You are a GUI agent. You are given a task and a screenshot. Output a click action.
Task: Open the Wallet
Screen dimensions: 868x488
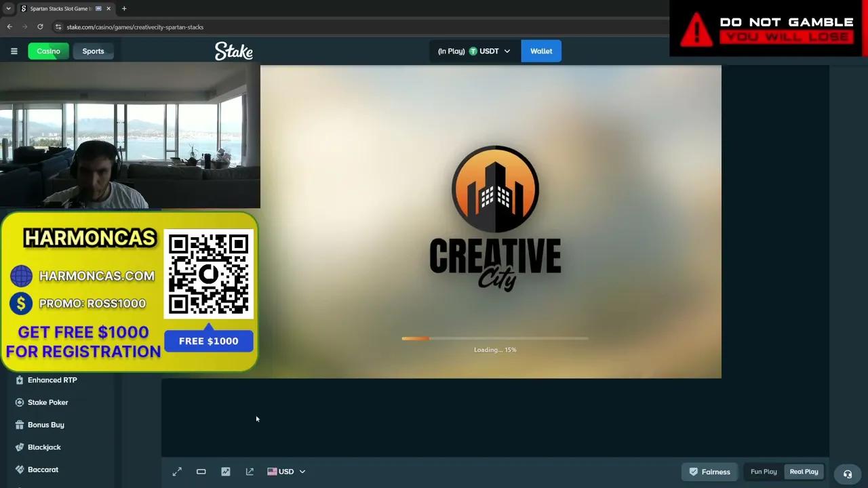point(541,51)
